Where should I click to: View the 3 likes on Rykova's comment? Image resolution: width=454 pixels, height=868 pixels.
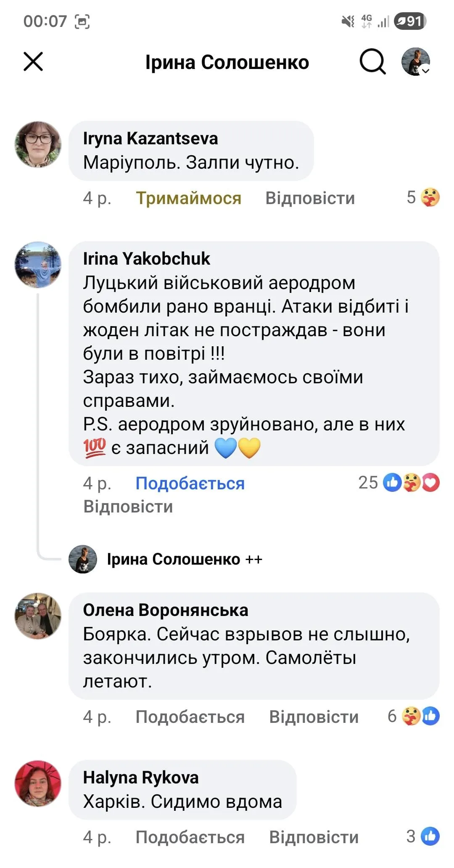(423, 836)
